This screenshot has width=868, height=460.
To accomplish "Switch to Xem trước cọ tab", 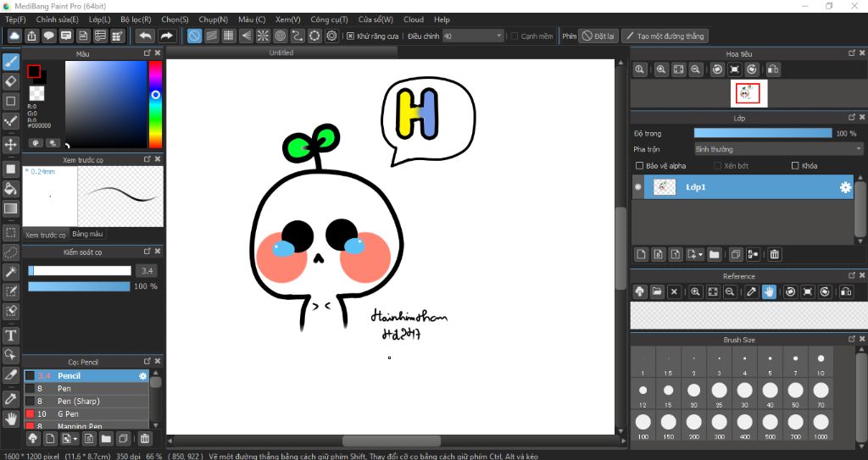I will pos(46,235).
